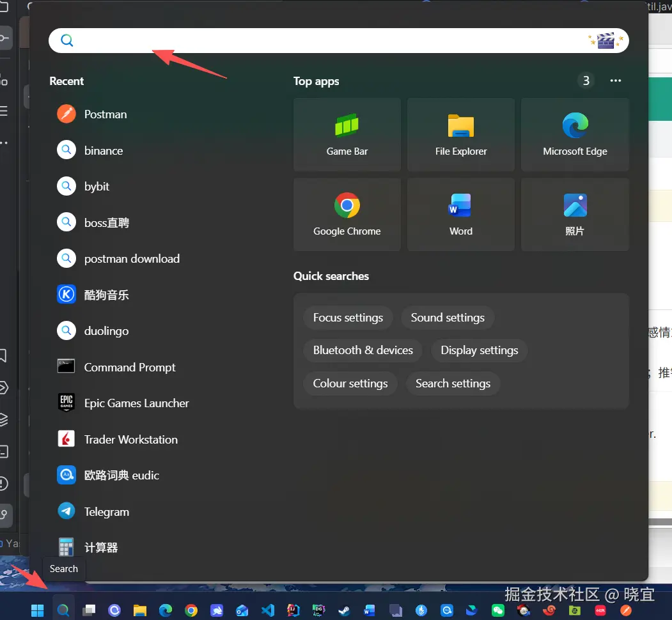Click the Display settings quick search
The height and width of the screenshot is (620, 672).
tap(479, 350)
